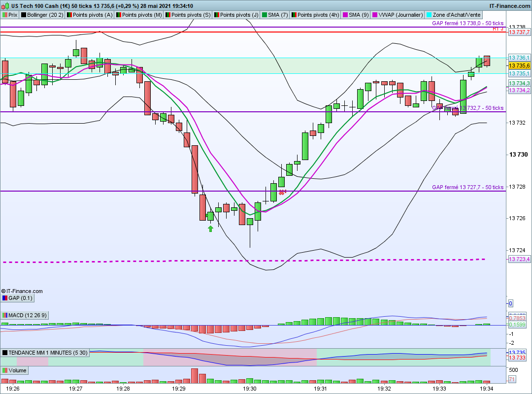532x394 pixels.
Task: Click the cyan price label 13 735,1
Action: 519,73
